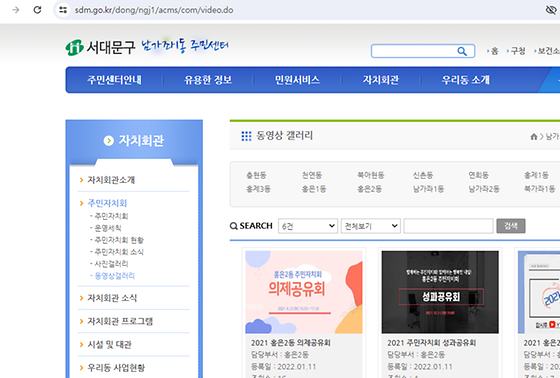This screenshot has height=378, width=560.
Task: Filter videos by 홍은2동
Action: (370, 189)
